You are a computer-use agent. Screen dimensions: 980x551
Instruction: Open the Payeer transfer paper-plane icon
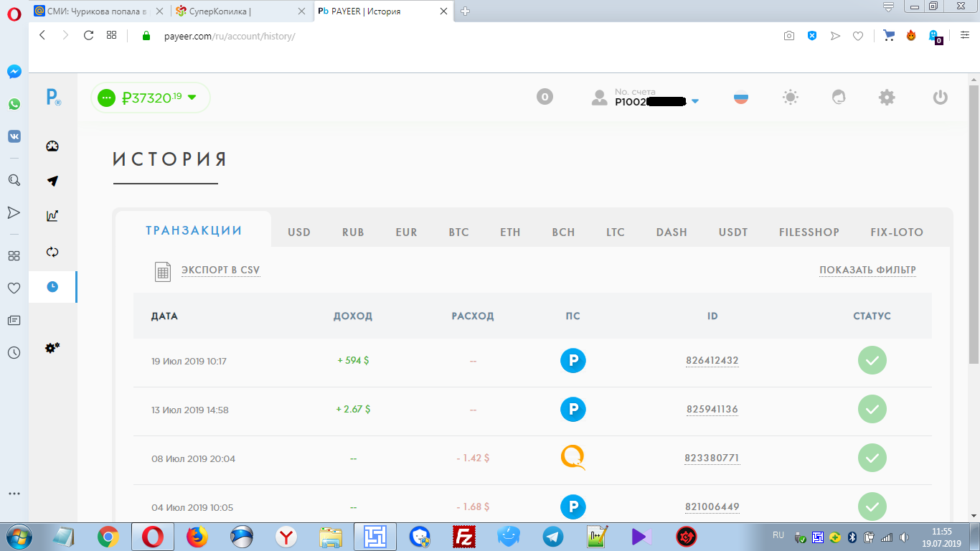pos(52,181)
